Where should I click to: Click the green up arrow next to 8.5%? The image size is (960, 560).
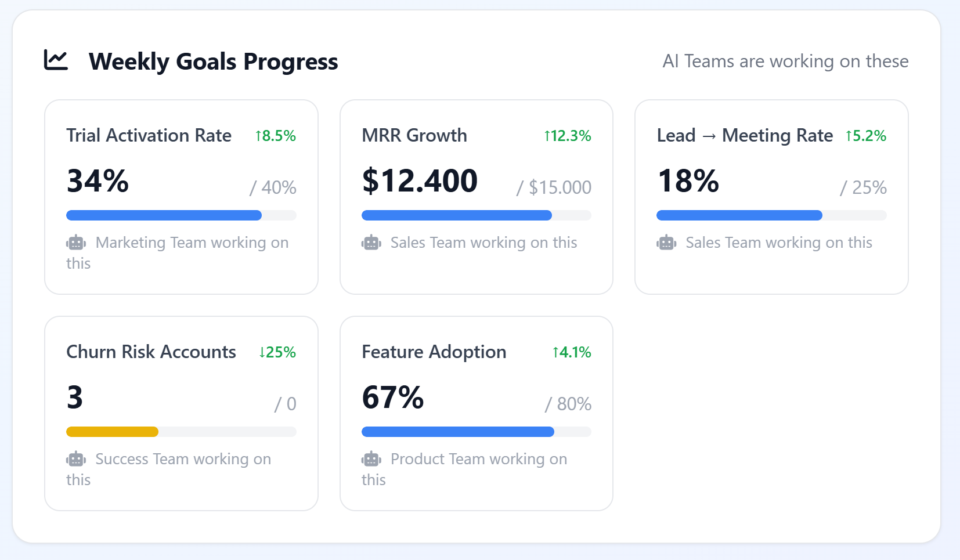point(258,135)
